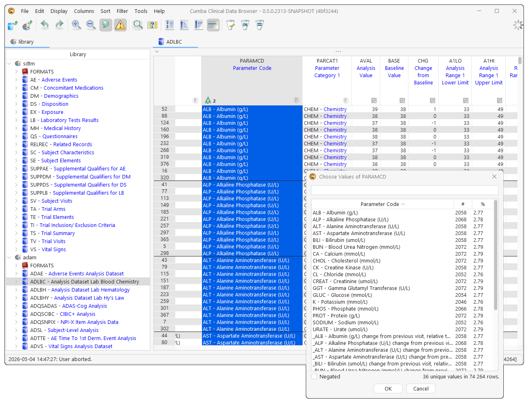Expand the ADSL - Subject-Level Analysis node

[x=17, y=330]
